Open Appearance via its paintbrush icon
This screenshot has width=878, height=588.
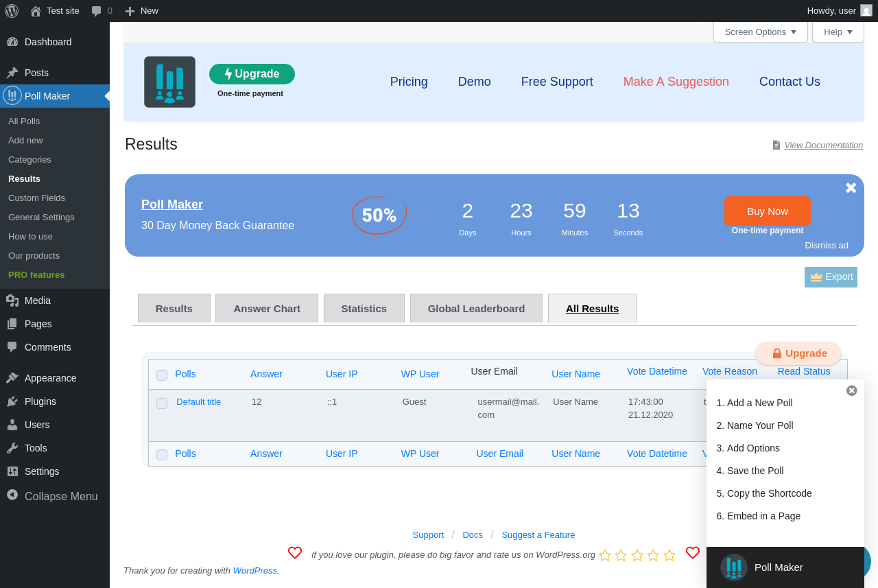click(12, 378)
